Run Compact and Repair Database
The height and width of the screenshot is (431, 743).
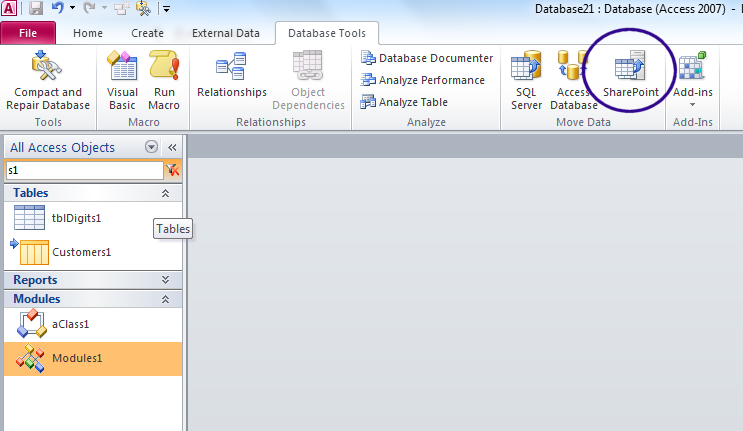point(48,81)
